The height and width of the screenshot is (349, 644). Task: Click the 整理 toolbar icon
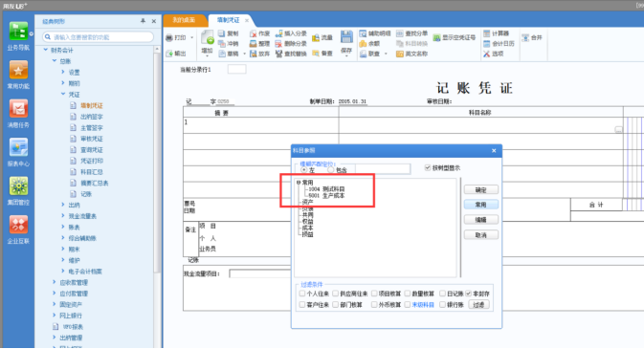[253, 44]
